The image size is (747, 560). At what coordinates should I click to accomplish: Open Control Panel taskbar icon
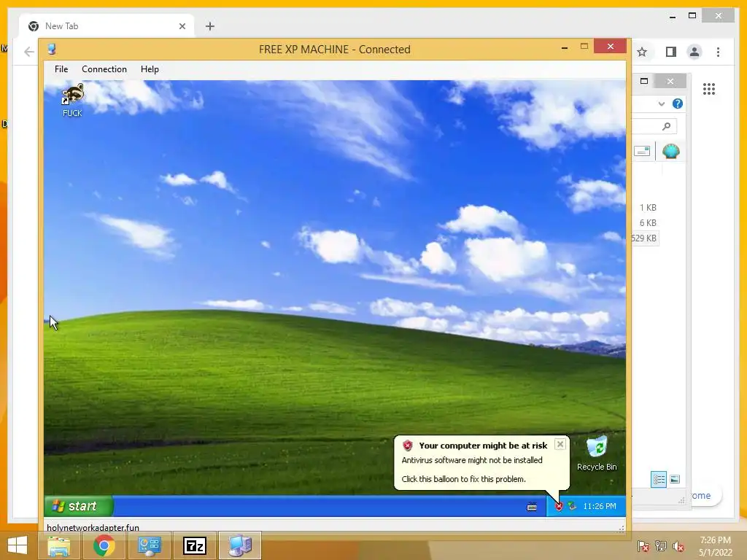click(149, 545)
